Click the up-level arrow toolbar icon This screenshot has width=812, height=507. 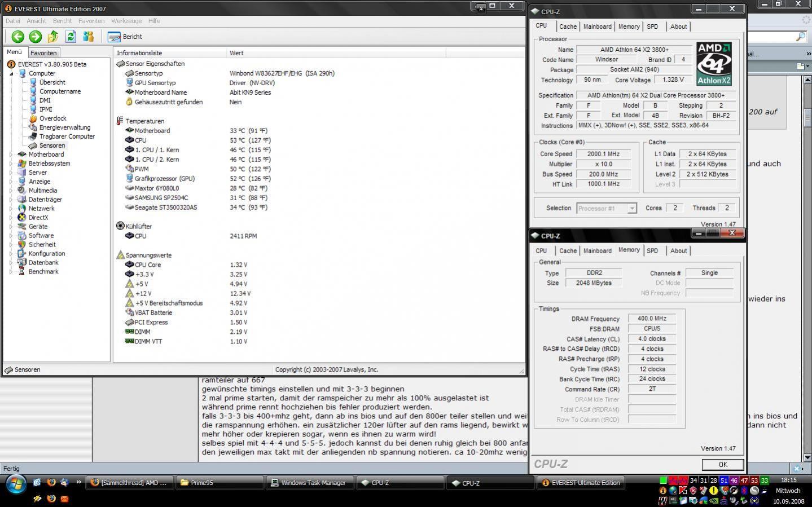53,37
